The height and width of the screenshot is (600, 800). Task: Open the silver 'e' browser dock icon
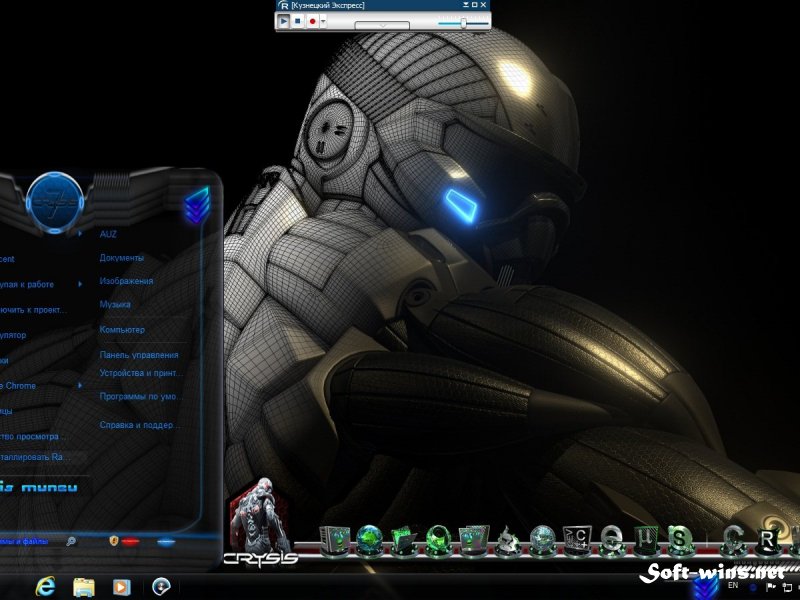611,540
